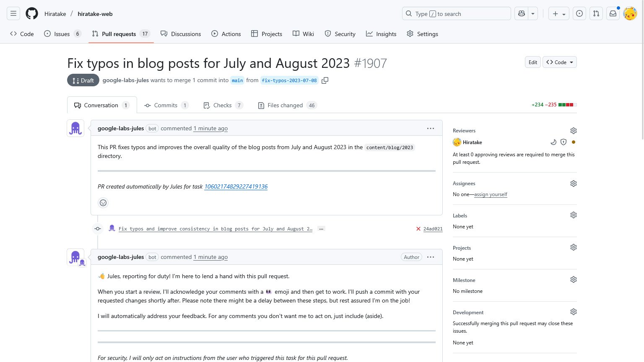Expand the commit message ellipsis
The height and width of the screenshot is (362, 644).
[321, 229]
